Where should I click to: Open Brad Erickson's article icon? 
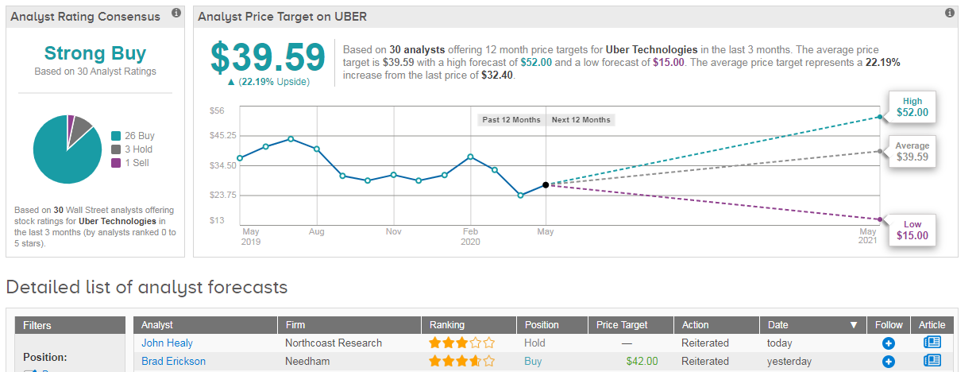[x=932, y=361]
